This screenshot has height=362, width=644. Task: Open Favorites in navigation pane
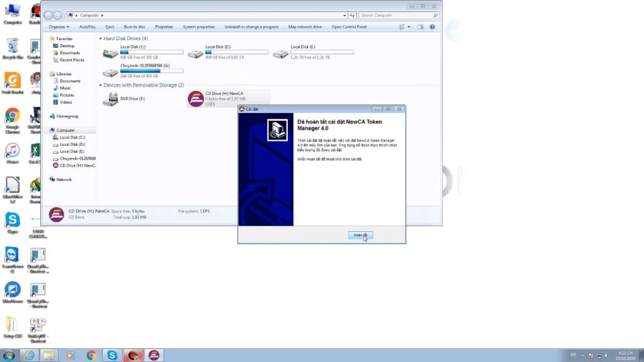pos(64,38)
